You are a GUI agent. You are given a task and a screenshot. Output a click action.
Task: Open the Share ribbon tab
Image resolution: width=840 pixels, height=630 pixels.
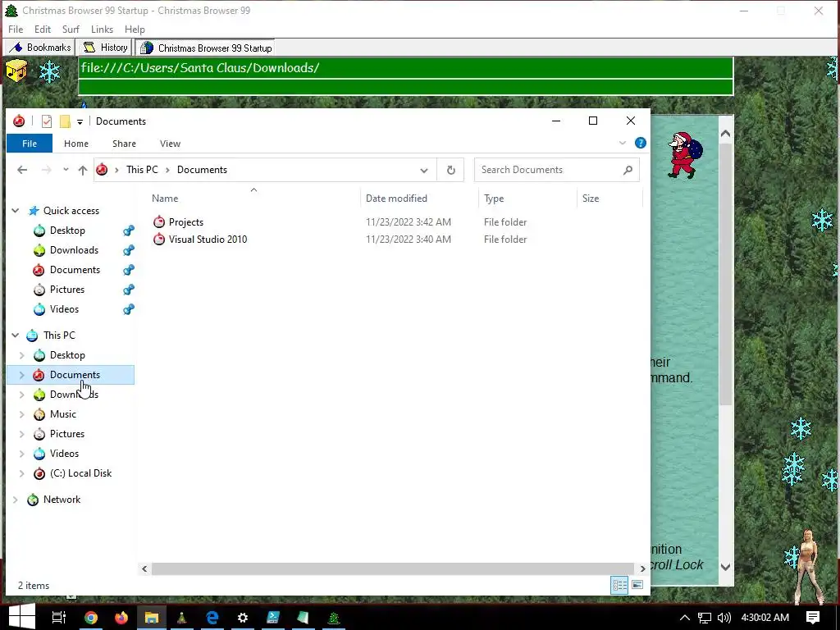[125, 144]
